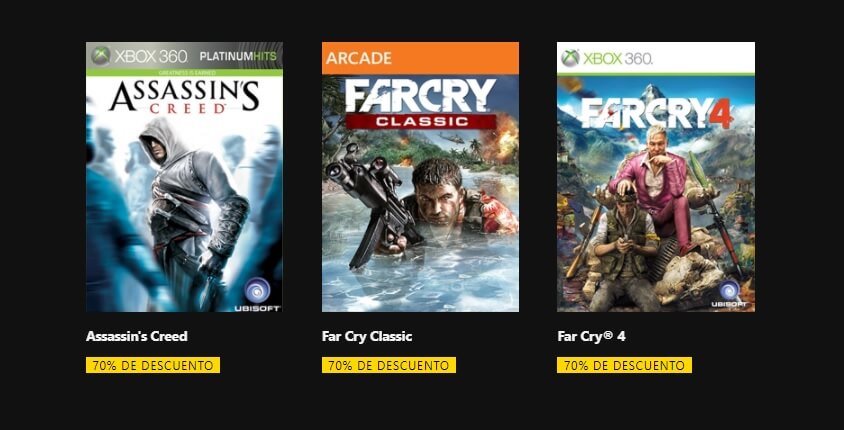Click the Far Cry 4 logo text on cover

657,113
